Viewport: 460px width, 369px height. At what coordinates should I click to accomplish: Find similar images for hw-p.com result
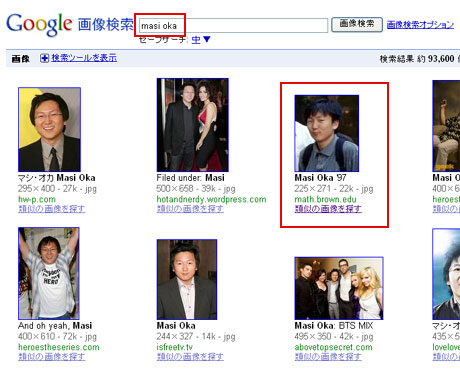click(51, 209)
